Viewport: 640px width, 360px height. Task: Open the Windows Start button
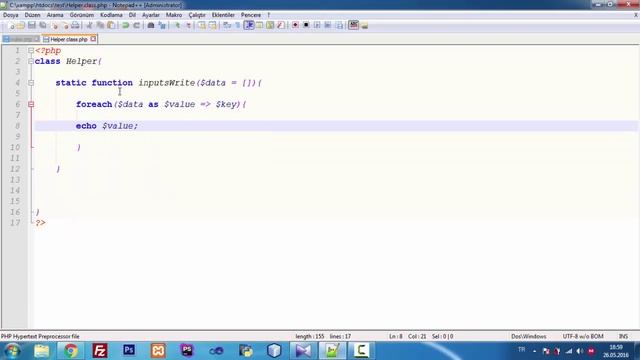click(12, 351)
